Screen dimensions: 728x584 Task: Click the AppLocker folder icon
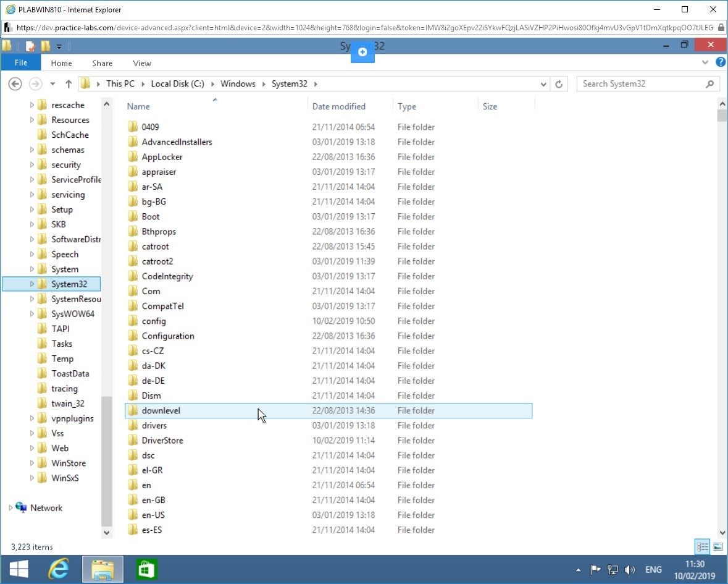133,156
